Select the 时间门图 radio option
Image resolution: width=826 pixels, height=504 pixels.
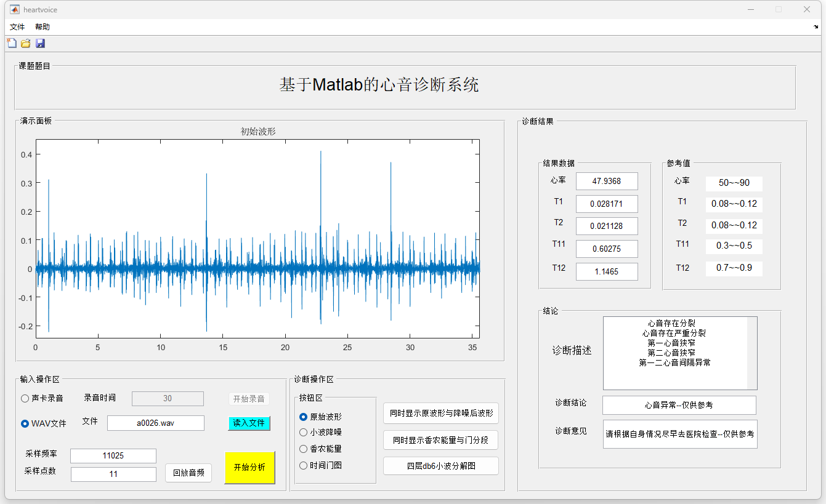(x=303, y=466)
